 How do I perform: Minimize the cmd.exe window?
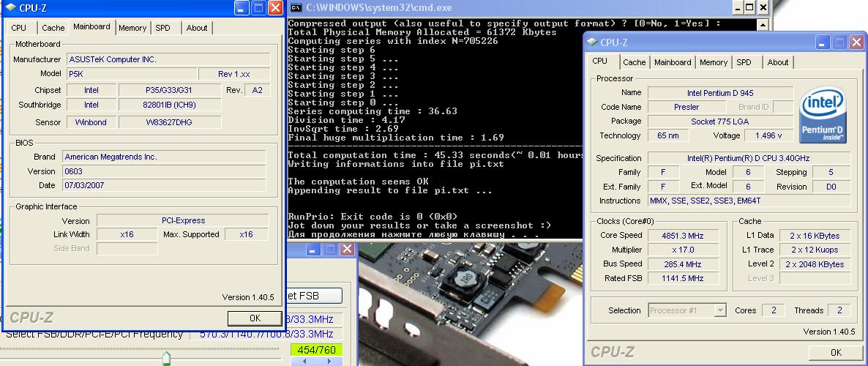[x=737, y=7]
